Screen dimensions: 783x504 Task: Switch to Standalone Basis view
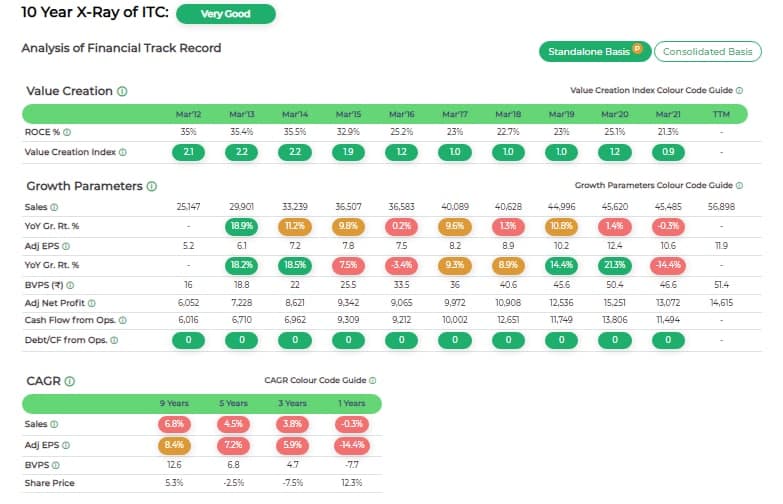click(x=595, y=52)
